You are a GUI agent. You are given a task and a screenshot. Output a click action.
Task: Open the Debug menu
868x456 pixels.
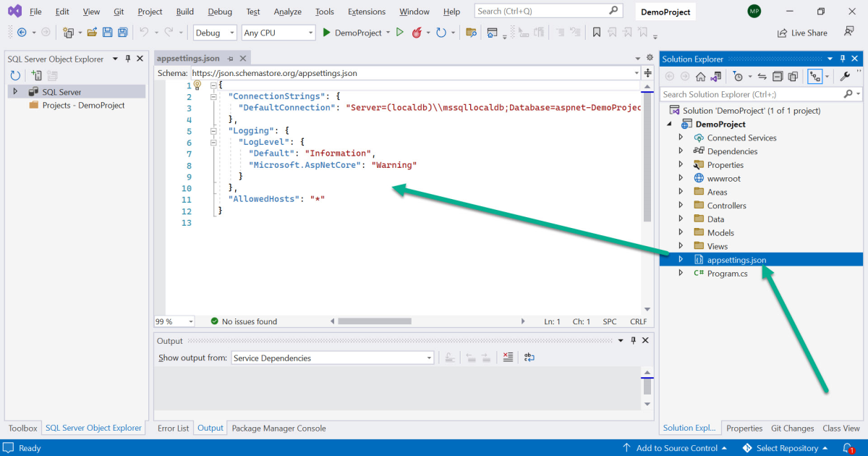pos(220,12)
